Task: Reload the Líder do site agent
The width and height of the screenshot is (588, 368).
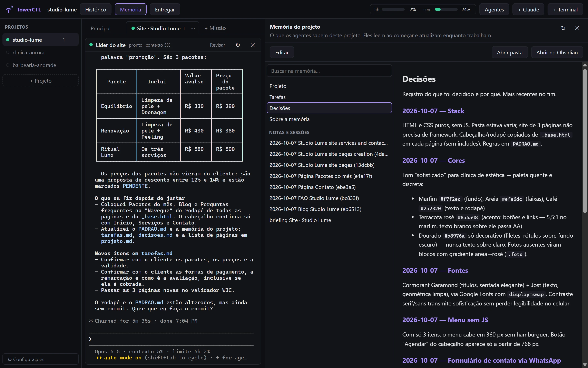Action: (238, 45)
